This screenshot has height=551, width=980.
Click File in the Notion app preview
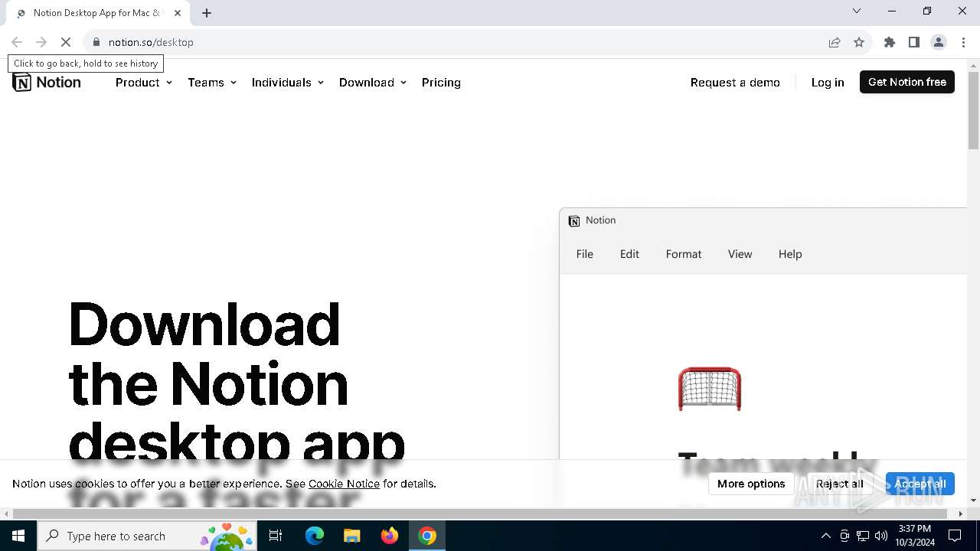point(585,254)
